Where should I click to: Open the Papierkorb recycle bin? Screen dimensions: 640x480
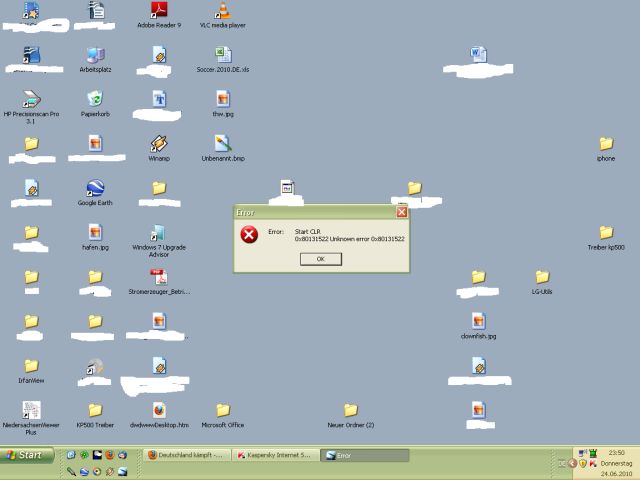95,99
